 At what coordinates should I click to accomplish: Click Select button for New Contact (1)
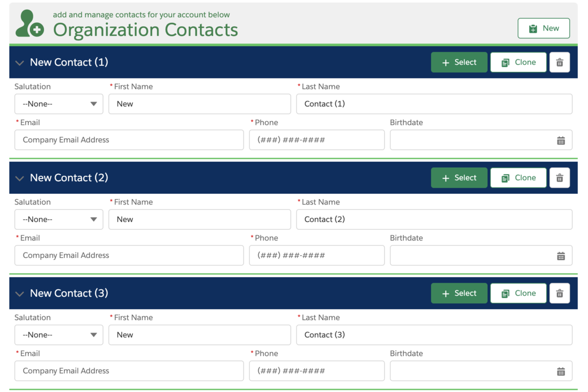459,62
